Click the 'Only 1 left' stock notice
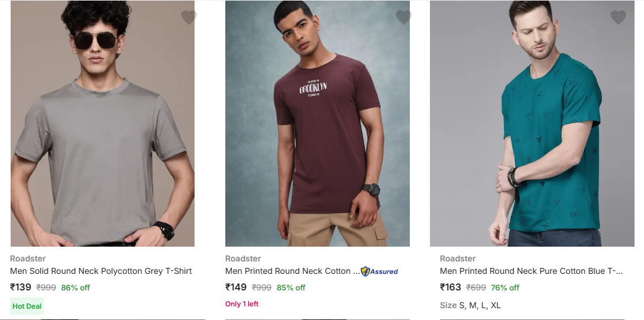Image resolution: width=644 pixels, height=320 pixels. 242,304
